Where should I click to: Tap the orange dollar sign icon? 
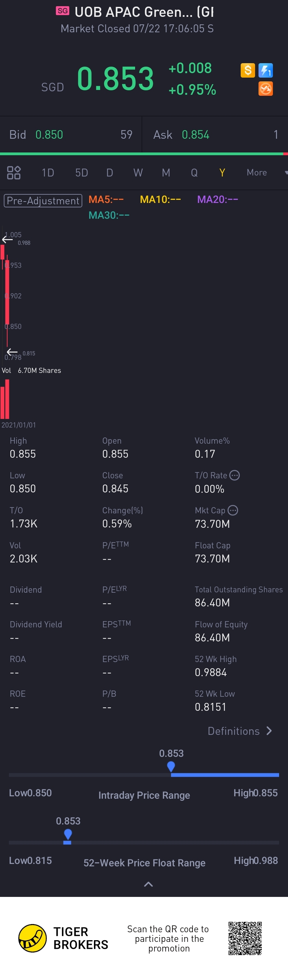tap(247, 70)
